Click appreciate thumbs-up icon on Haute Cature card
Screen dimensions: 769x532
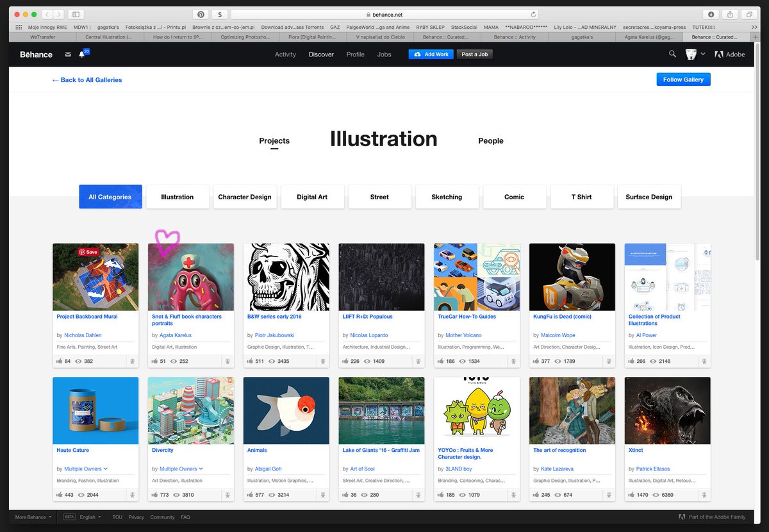pos(60,495)
